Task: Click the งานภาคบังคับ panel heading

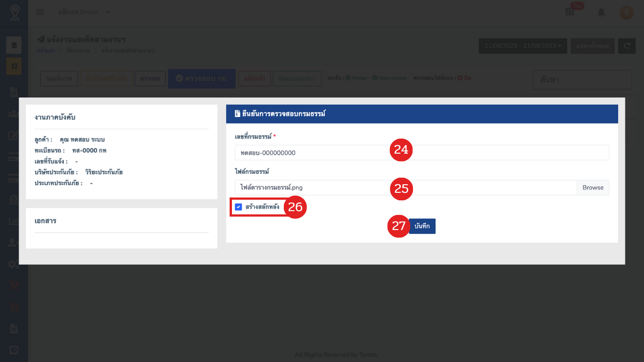Action: (55, 117)
